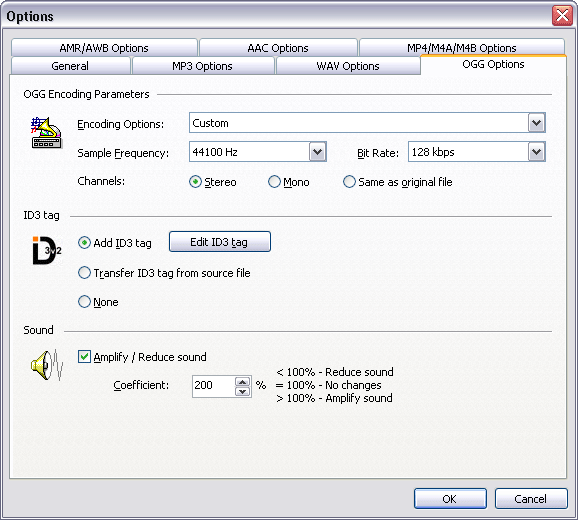Click the Coefficient value input field
This screenshot has height=520, width=578.
(213, 386)
